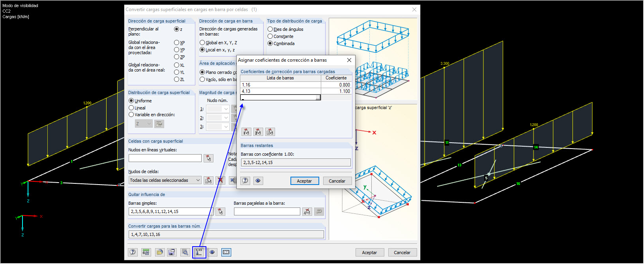Click the 123 numbering display icon
This screenshot has height=264, width=644.
(x=226, y=252)
